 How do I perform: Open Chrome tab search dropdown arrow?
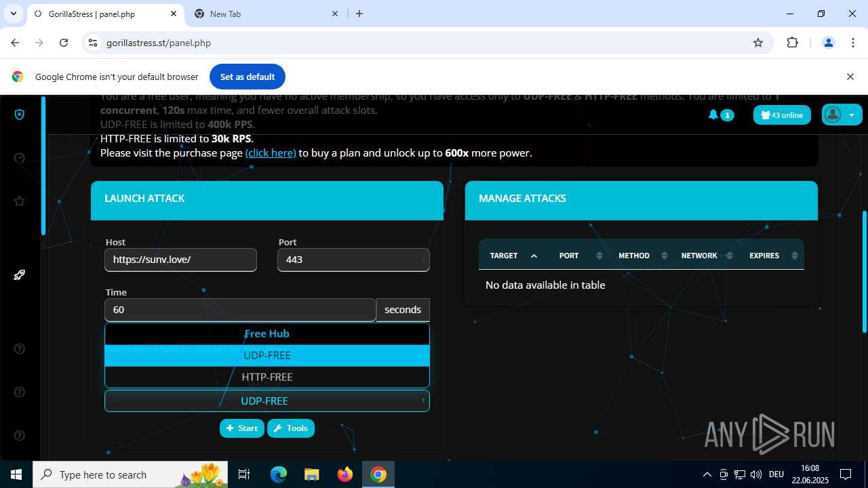(13, 14)
